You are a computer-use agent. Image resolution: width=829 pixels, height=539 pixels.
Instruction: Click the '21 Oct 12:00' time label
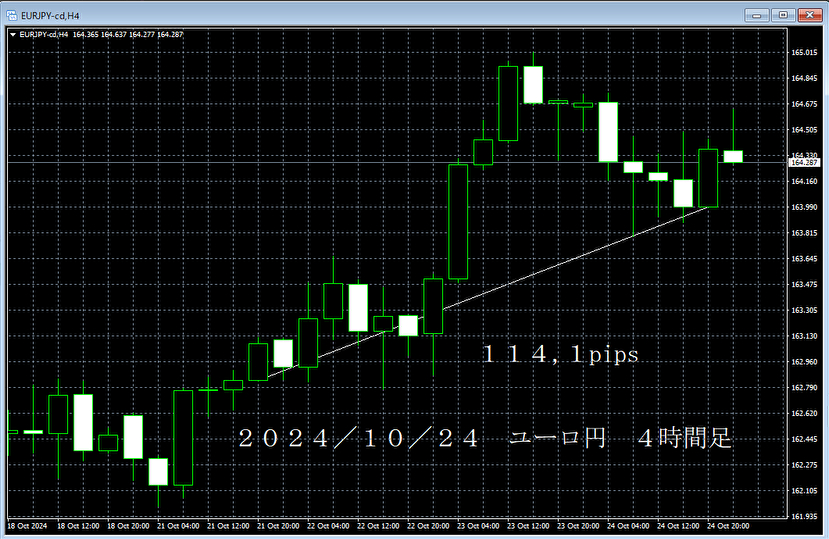228,526
